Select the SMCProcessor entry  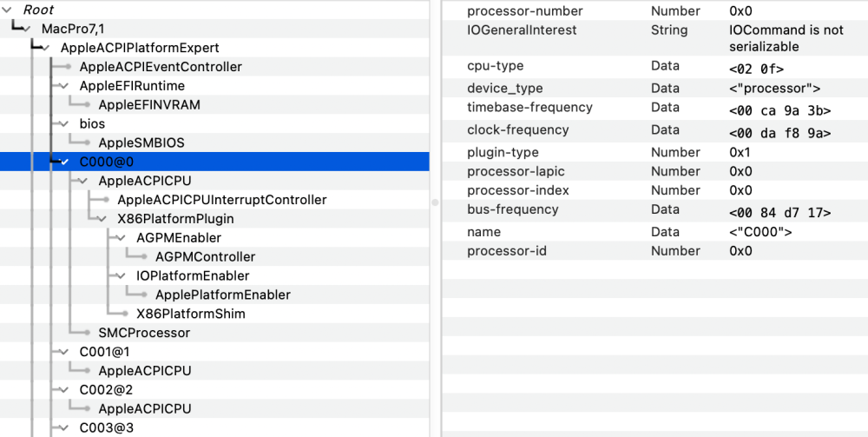coord(144,333)
